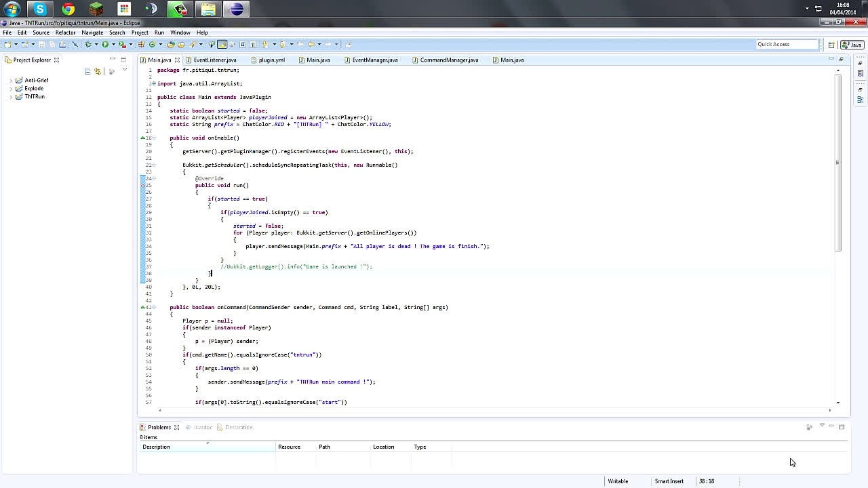Close the Project Explorer view tab
The height and width of the screenshot is (488, 868).
[x=56, y=60]
